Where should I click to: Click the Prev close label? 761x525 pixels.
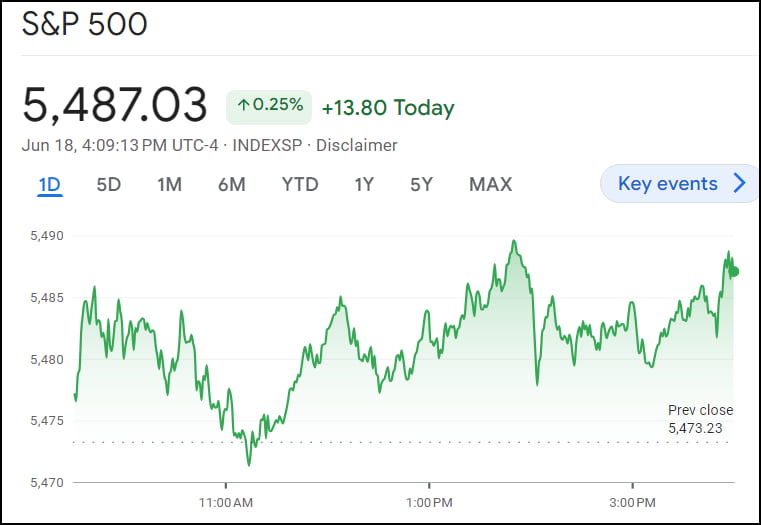[x=700, y=410]
